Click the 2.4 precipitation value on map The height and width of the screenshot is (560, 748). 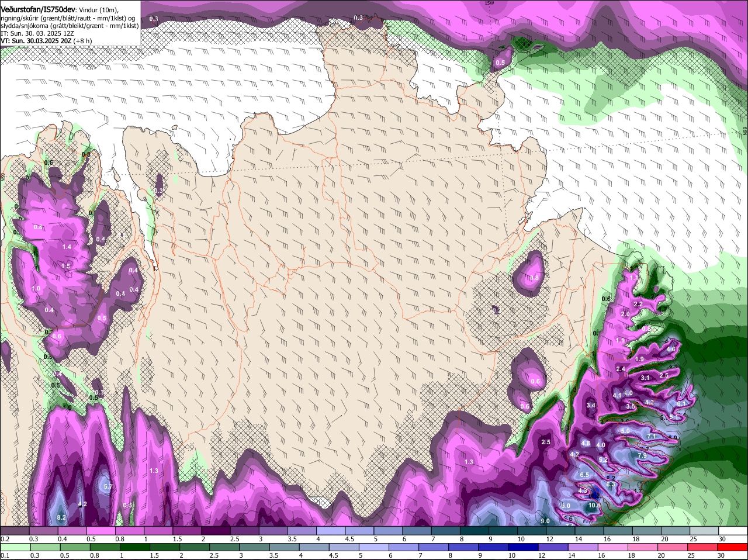click(621, 369)
